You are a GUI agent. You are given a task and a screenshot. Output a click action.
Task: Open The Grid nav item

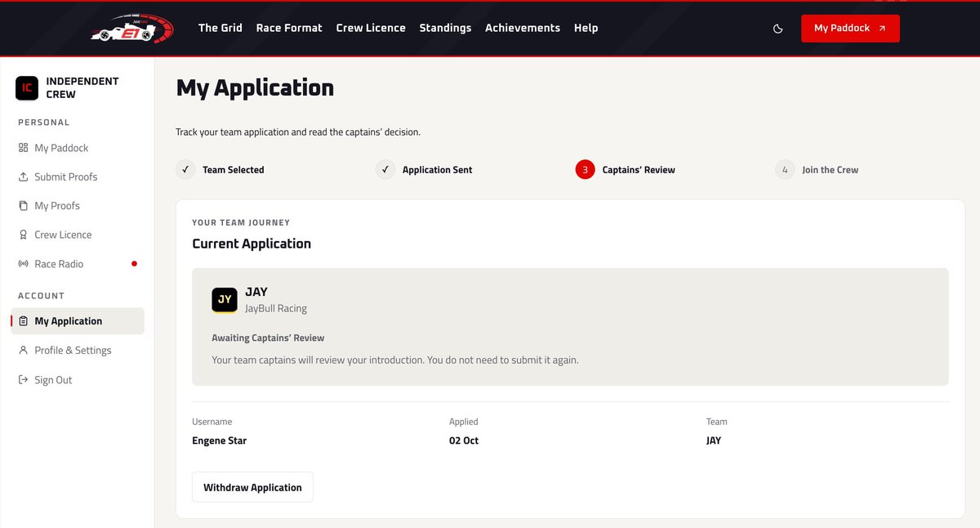tap(220, 28)
